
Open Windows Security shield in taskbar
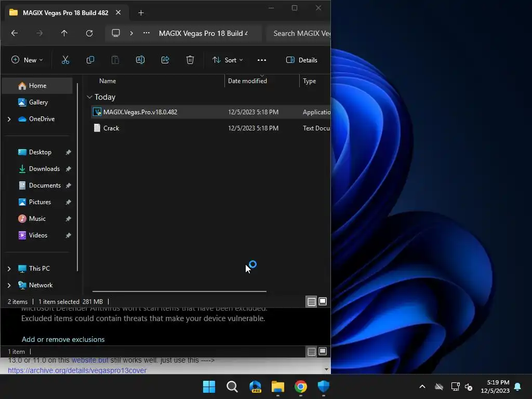323,387
